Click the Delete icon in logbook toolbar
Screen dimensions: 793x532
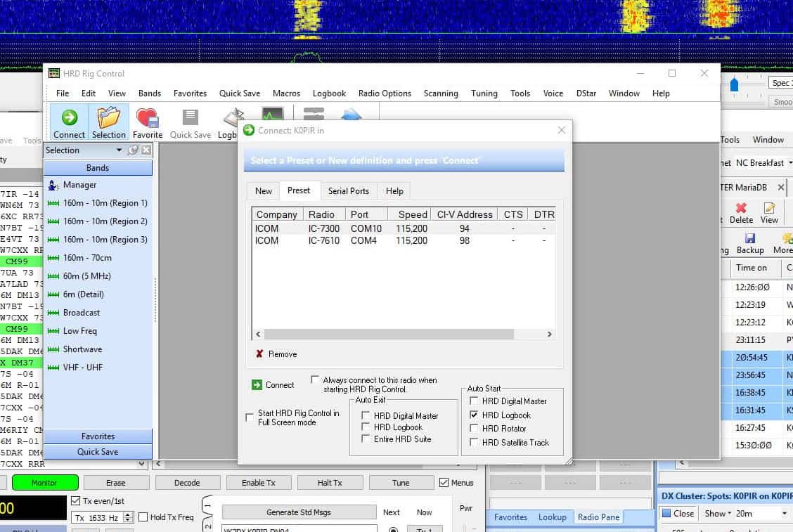(x=740, y=209)
